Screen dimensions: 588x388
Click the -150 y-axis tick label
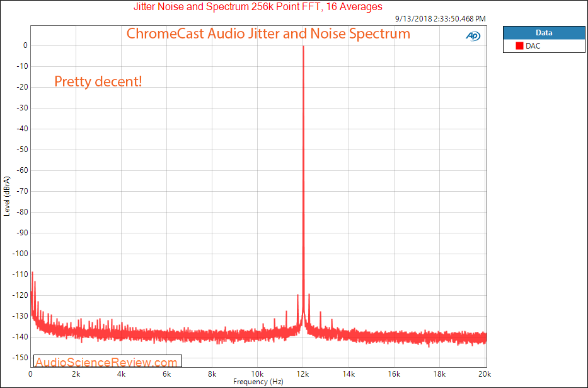20,358
